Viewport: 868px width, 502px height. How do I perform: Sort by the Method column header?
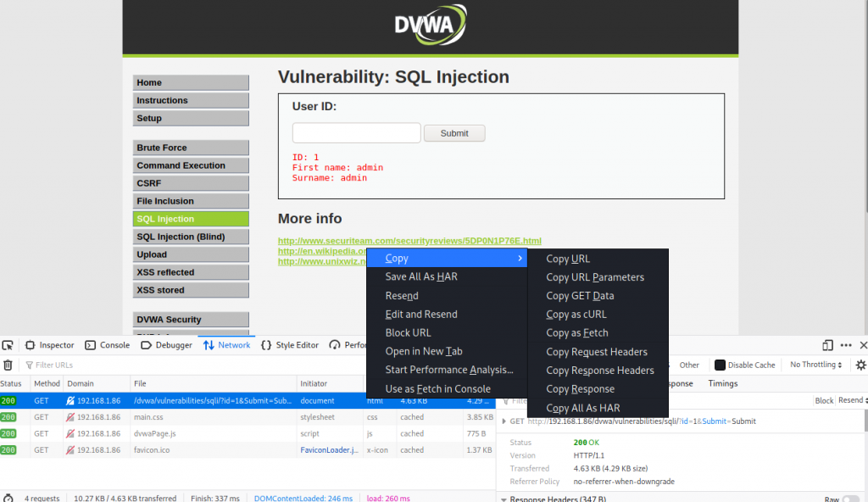pos(47,383)
